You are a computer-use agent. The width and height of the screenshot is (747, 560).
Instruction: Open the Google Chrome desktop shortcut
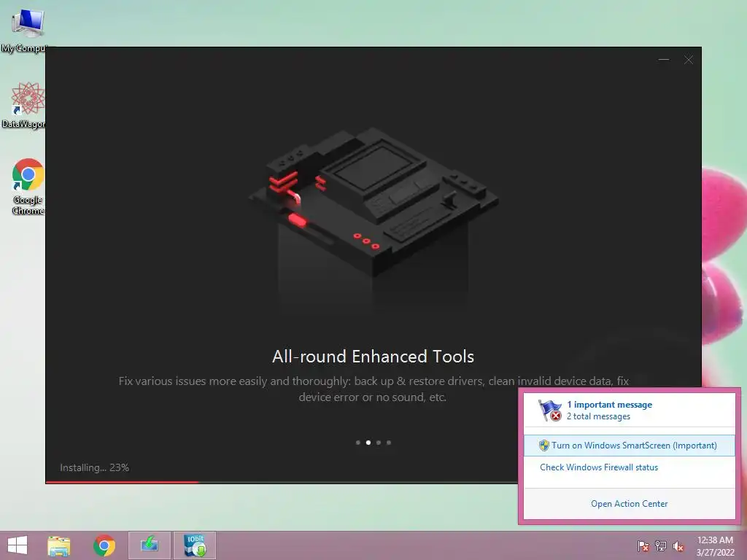point(28,186)
